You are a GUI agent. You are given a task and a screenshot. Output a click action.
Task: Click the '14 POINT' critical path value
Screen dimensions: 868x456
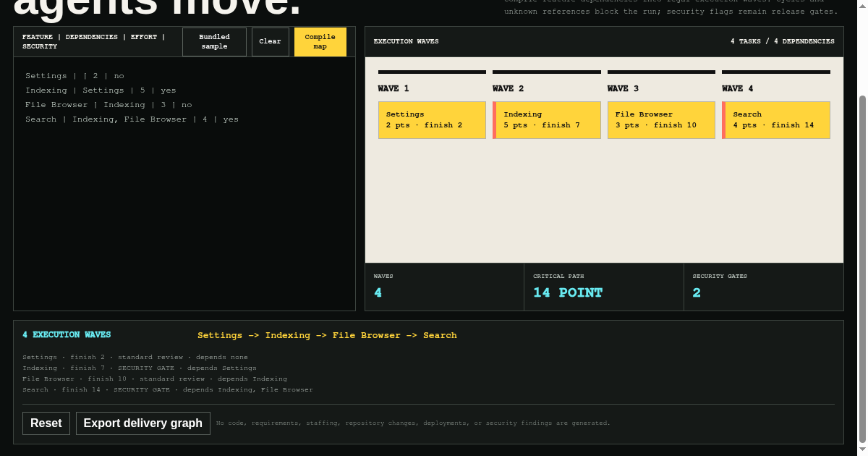point(568,293)
